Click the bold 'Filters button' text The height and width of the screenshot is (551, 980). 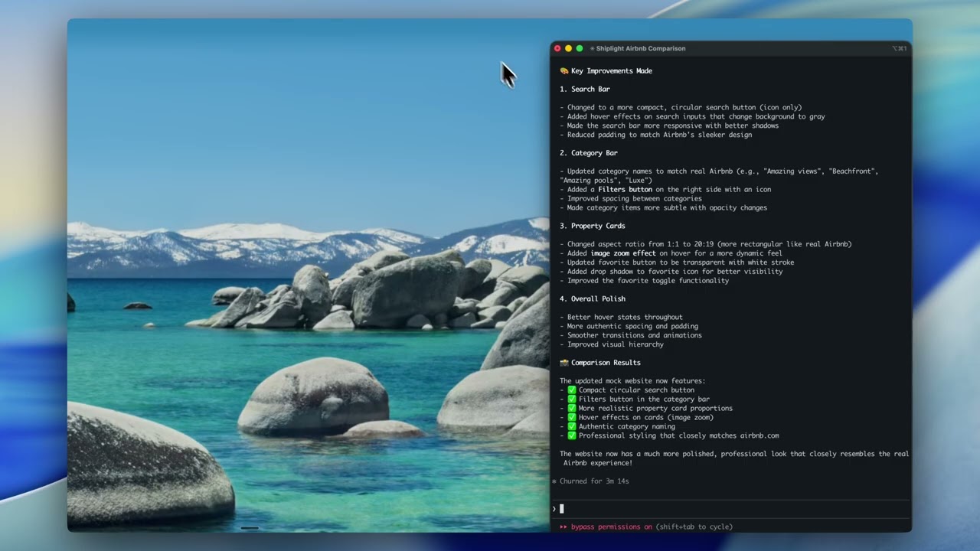point(626,190)
